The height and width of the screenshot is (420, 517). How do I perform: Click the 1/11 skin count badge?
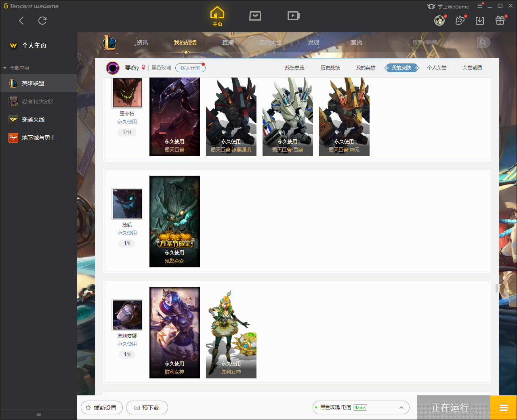coord(127,132)
